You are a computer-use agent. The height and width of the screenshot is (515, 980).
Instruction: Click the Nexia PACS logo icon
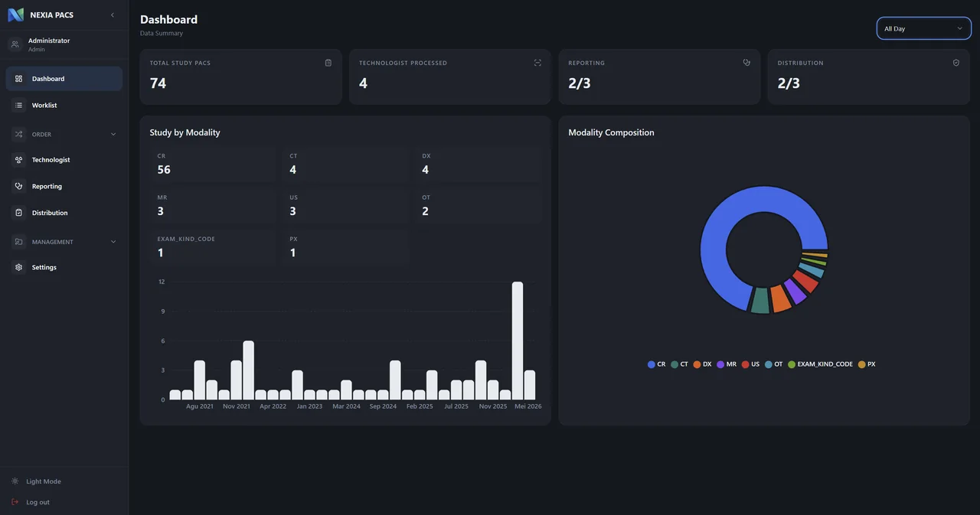pyautogui.click(x=15, y=15)
